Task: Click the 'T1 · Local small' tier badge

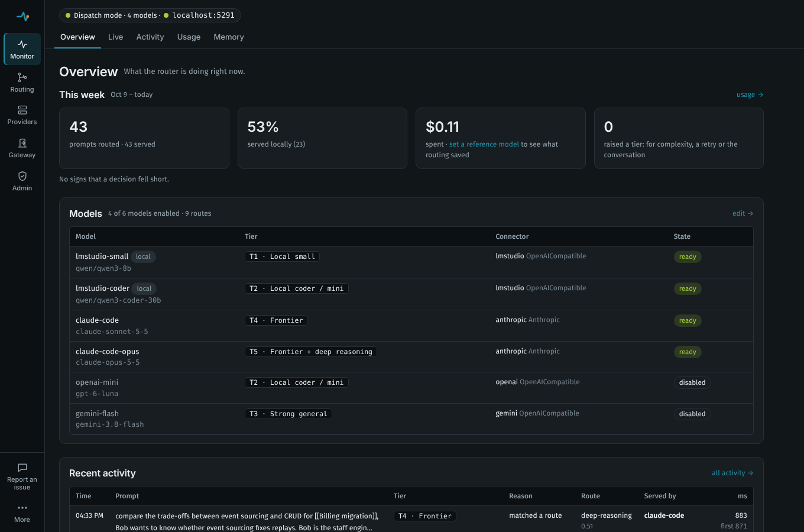Action: (x=282, y=257)
